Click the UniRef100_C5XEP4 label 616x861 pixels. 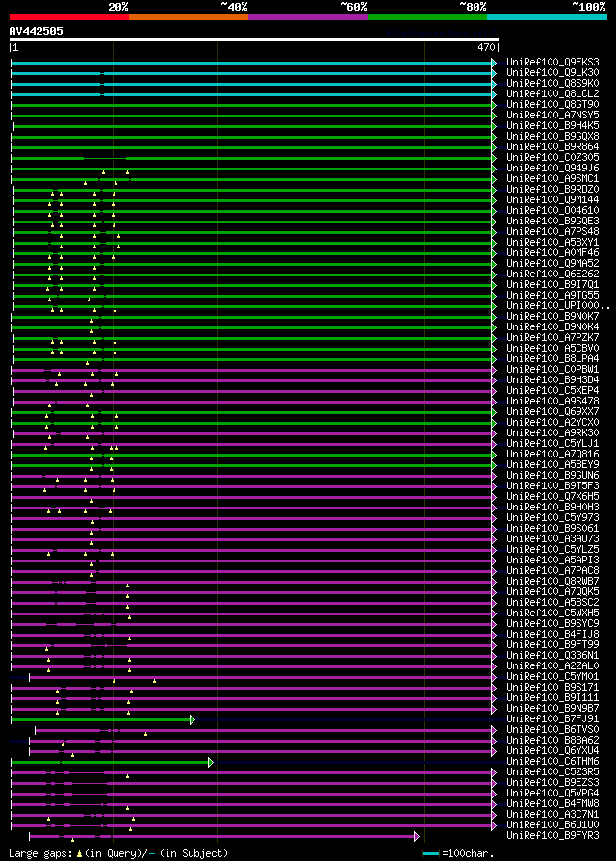[552, 390]
